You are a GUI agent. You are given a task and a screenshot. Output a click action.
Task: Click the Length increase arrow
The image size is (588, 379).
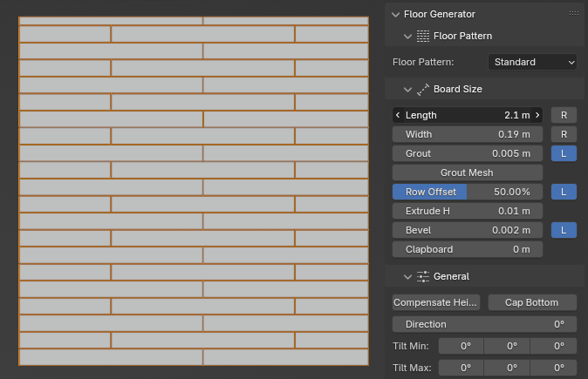(537, 115)
